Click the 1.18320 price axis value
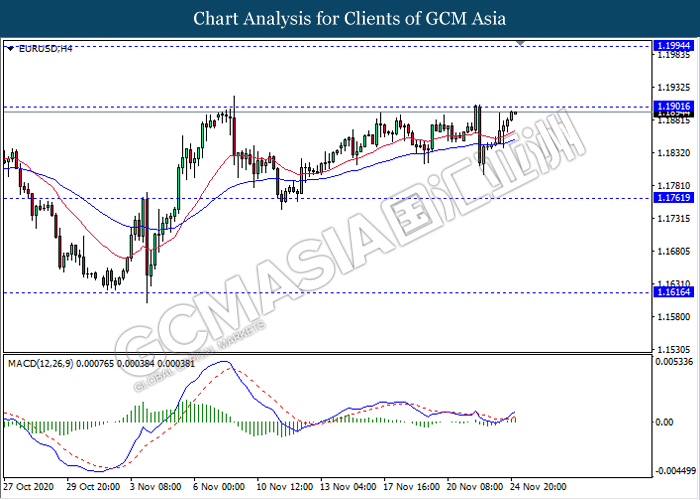This screenshot has height=500, width=700. click(x=674, y=153)
